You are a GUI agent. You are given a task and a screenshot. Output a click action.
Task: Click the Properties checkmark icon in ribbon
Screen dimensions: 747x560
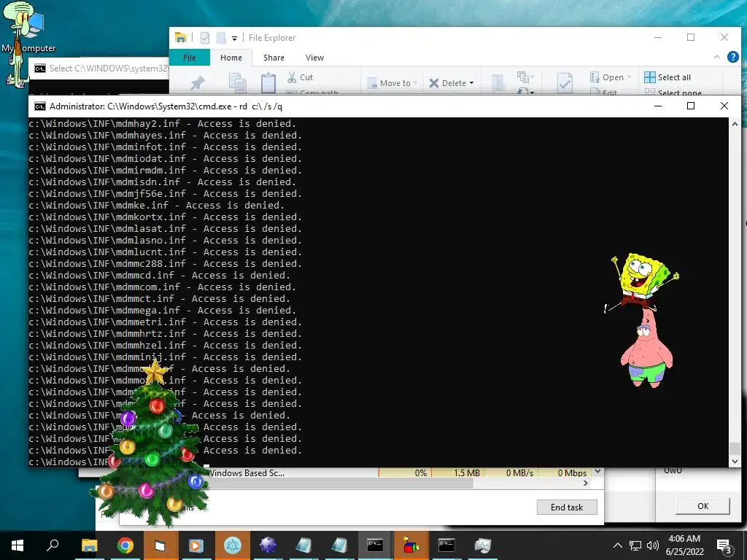point(565,82)
